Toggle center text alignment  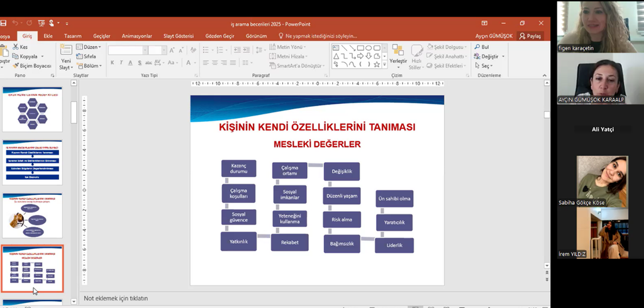215,63
